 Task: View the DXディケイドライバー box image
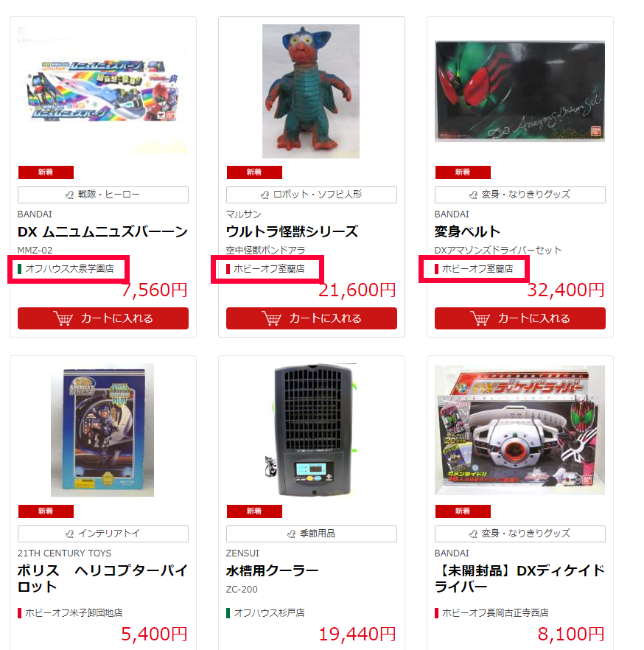tap(519, 430)
